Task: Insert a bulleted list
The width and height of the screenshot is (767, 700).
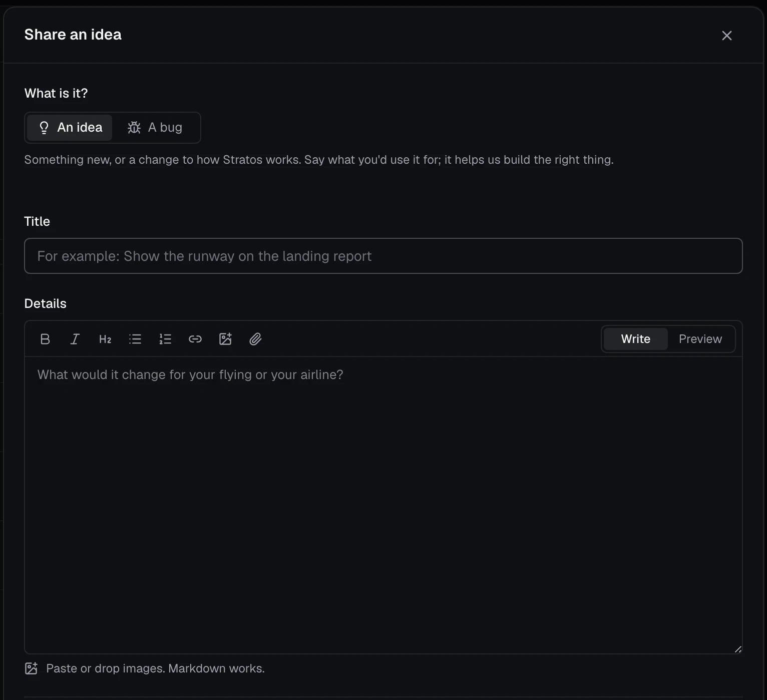Action: coord(135,339)
